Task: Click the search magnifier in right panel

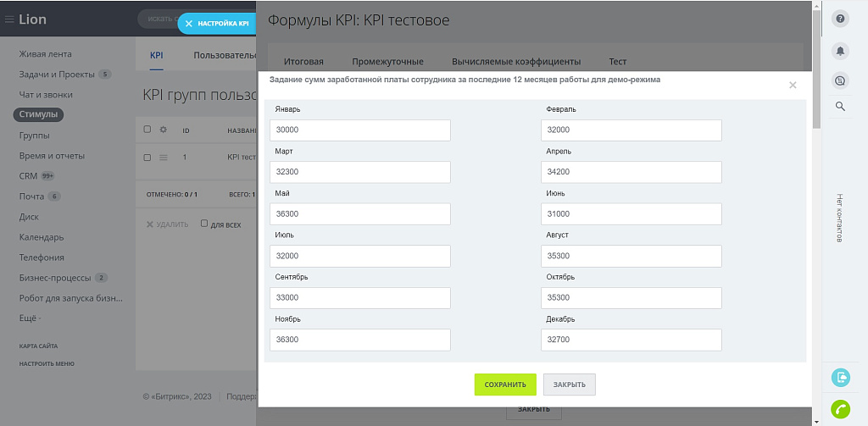Action: tap(840, 107)
